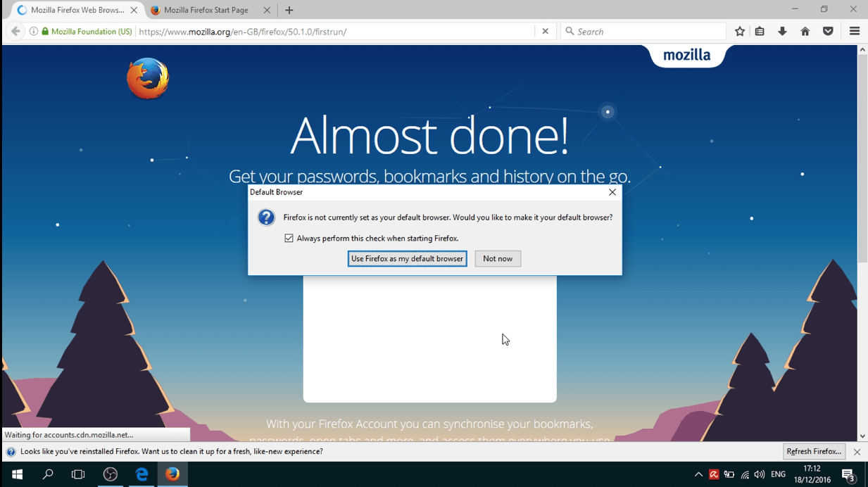Click the battery tray icon

tap(729, 475)
